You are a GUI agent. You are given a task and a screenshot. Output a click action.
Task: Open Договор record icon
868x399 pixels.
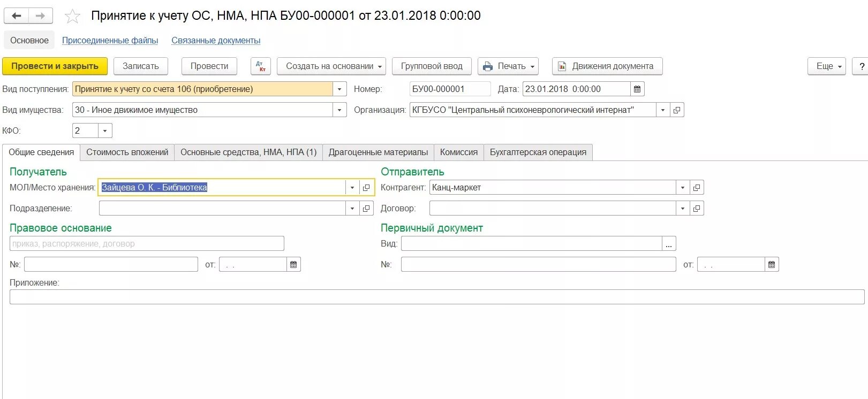[x=697, y=209]
